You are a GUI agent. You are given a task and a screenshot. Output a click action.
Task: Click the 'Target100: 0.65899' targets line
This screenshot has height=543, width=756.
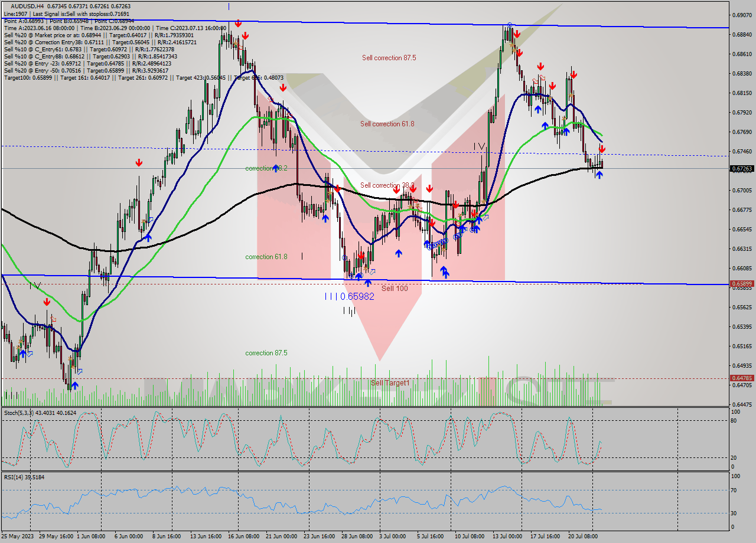(144, 77)
